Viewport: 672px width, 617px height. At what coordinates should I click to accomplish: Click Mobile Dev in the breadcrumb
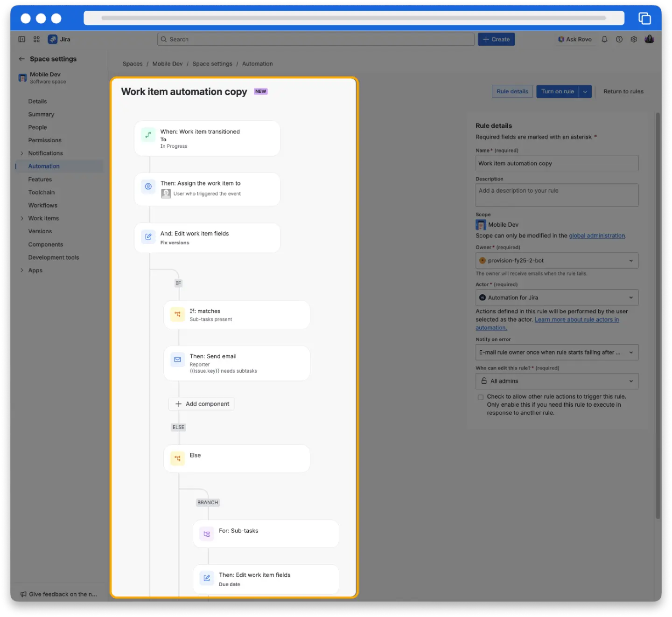click(168, 64)
